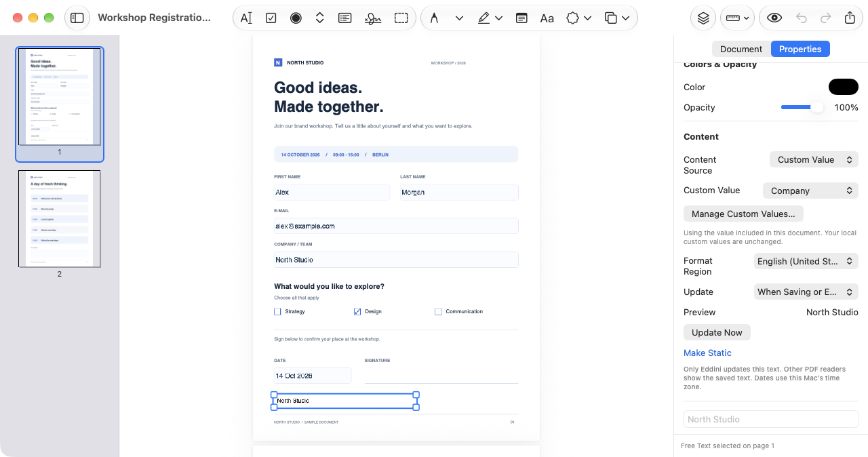Toggle the eye preview button

click(774, 18)
